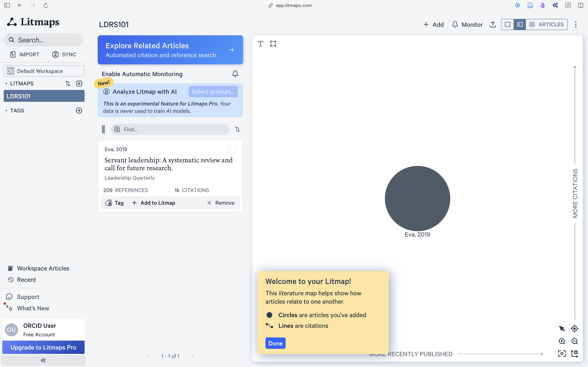Image resolution: width=588 pixels, height=367 pixels.
Task: View the 209 REFERENCES
Action: [126, 190]
